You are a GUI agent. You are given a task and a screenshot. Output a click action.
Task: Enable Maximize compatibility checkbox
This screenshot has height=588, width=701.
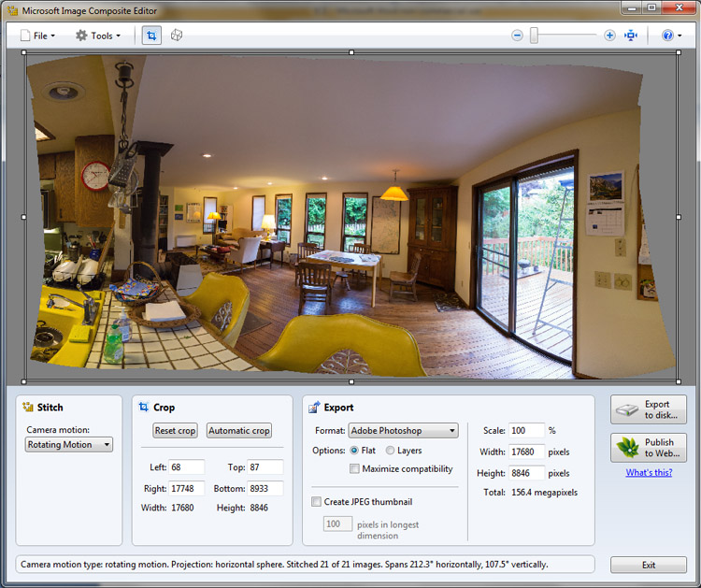point(354,468)
